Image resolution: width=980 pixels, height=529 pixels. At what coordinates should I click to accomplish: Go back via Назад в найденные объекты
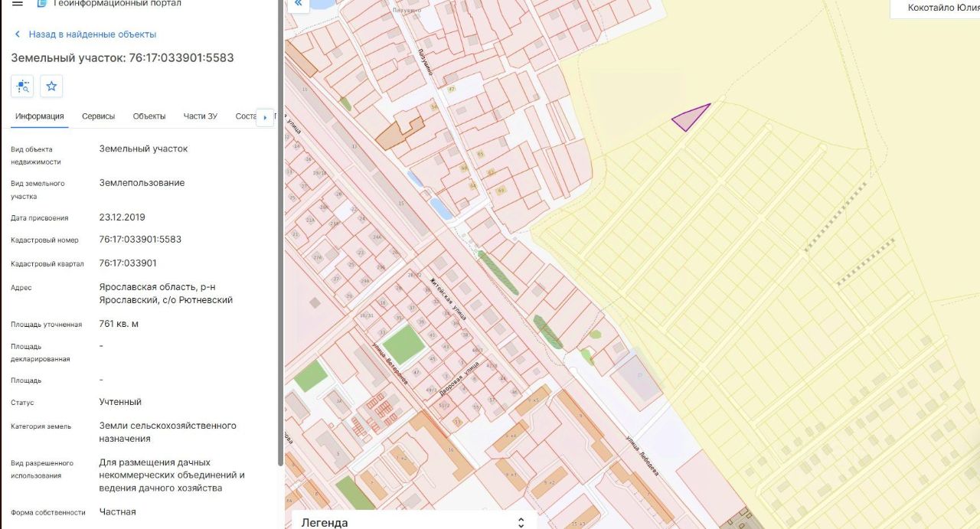[x=92, y=34]
